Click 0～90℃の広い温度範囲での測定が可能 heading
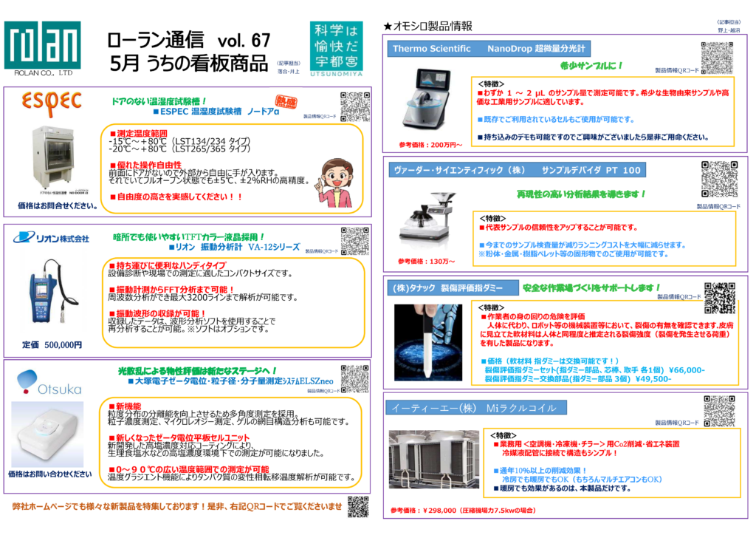Image resolution: width=756 pixels, height=535 pixels. coord(189,469)
